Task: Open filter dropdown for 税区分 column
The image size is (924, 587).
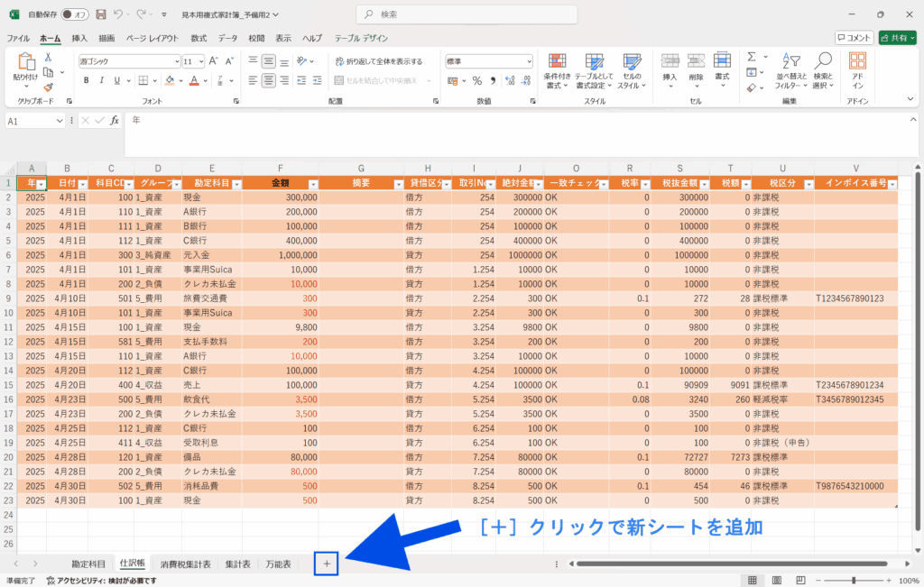Action: tap(808, 184)
